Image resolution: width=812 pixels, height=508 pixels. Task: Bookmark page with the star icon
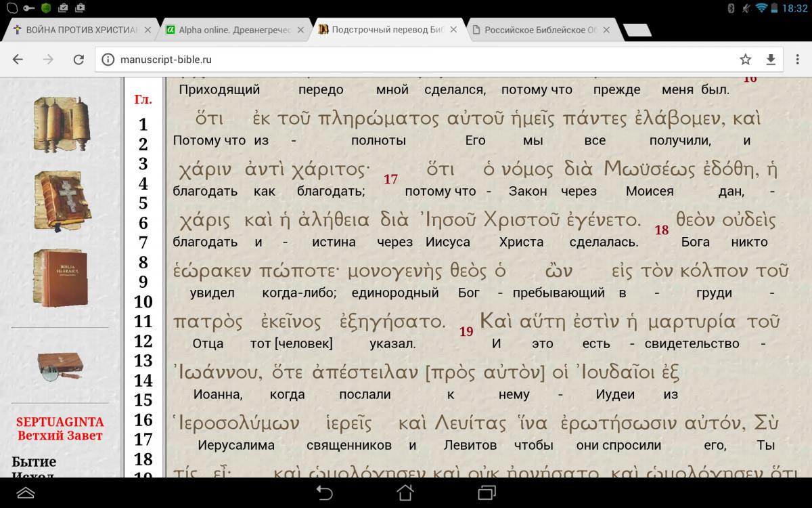(x=745, y=60)
